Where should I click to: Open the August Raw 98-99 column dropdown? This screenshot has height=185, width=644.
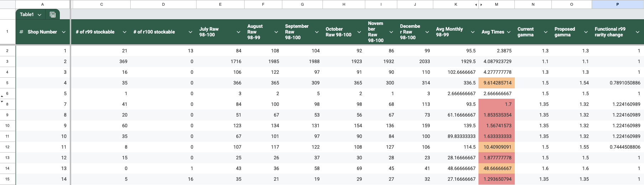coord(276,32)
